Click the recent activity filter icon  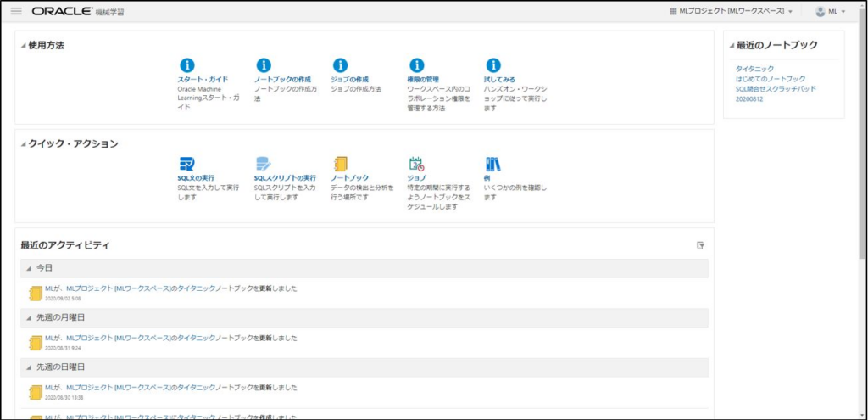coord(700,245)
